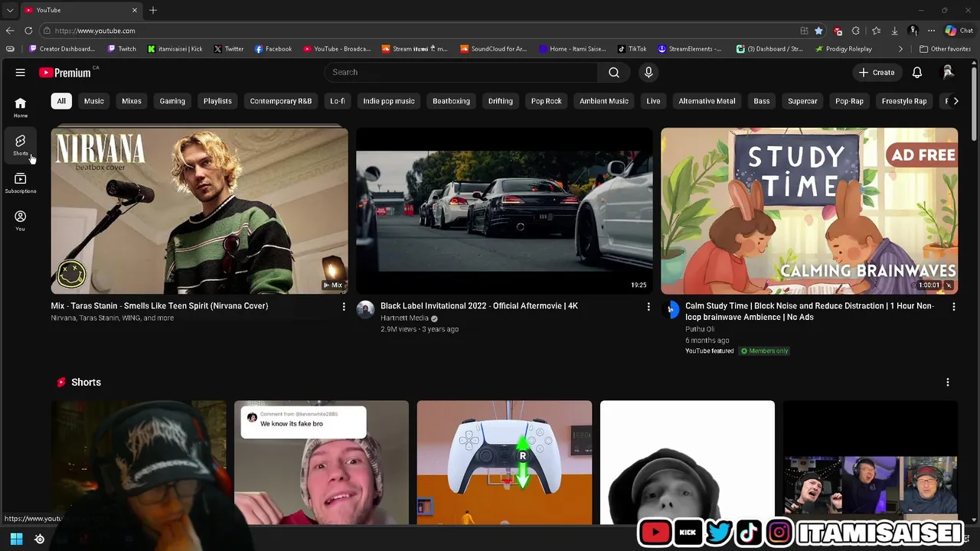This screenshot has height=551, width=980.
Task: Open the Study Time thumbnail
Action: 809,210
